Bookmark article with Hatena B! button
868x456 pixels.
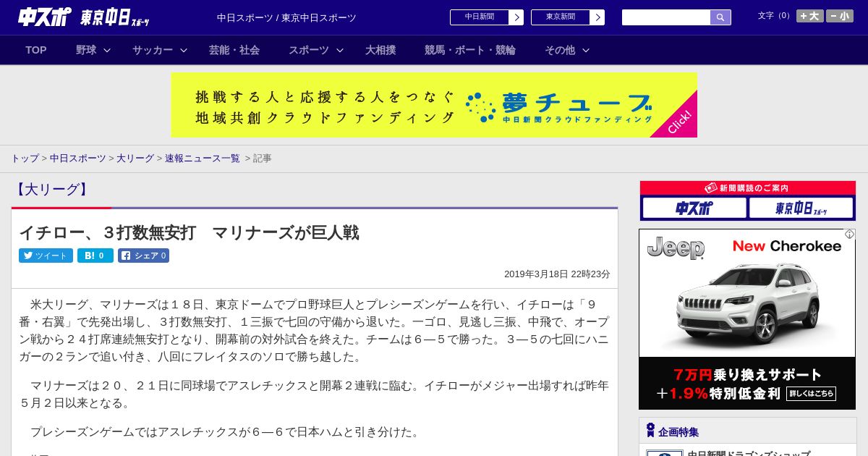pyautogui.click(x=95, y=256)
